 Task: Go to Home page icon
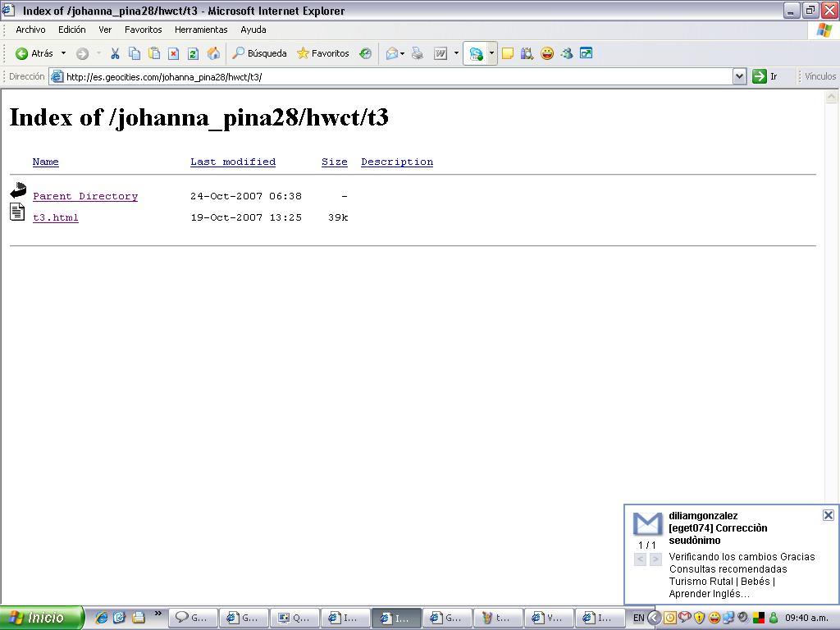point(213,53)
